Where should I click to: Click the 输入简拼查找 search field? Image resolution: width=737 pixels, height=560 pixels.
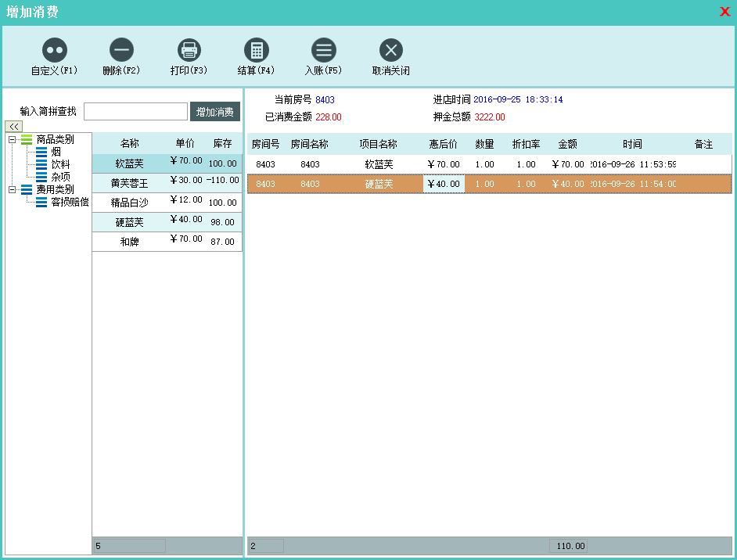[x=135, y=111]
